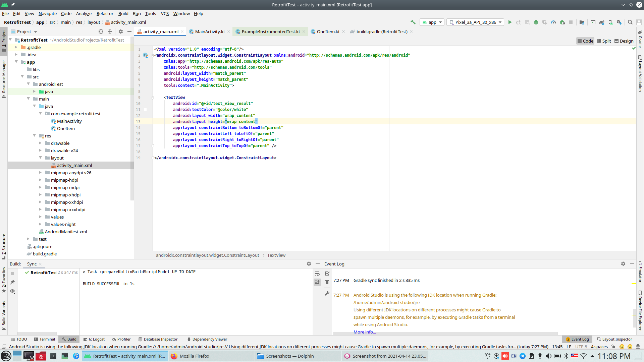Clear Event Log with trash icon
This screenshot has height=362, width=644.
[327, 282]
